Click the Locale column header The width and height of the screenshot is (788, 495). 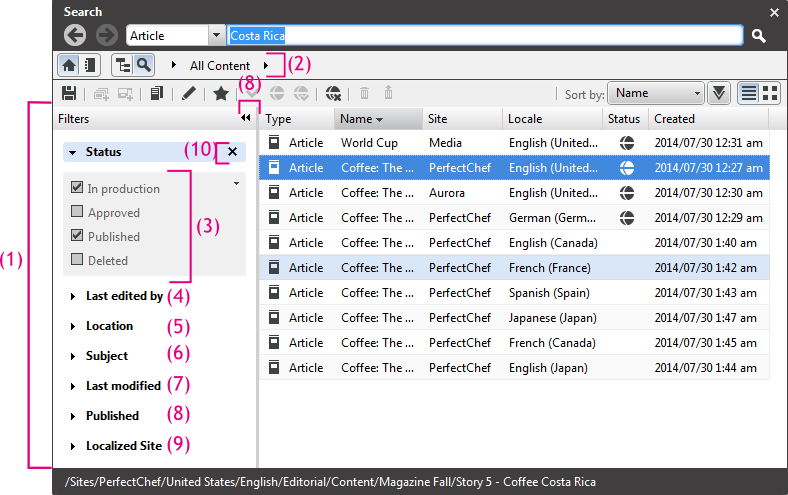[525, 118]
